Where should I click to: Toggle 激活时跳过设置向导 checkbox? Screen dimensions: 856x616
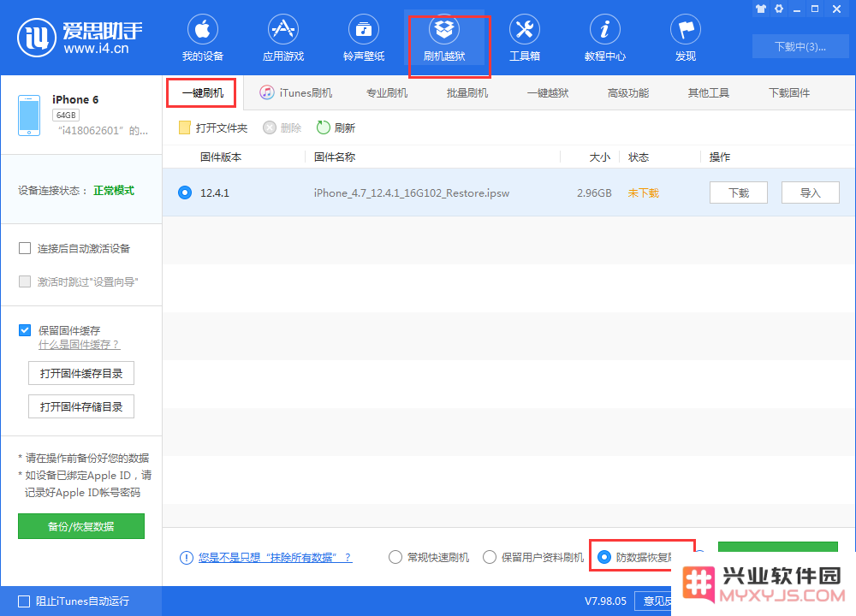pyautogui.click(x=25, y=281)
